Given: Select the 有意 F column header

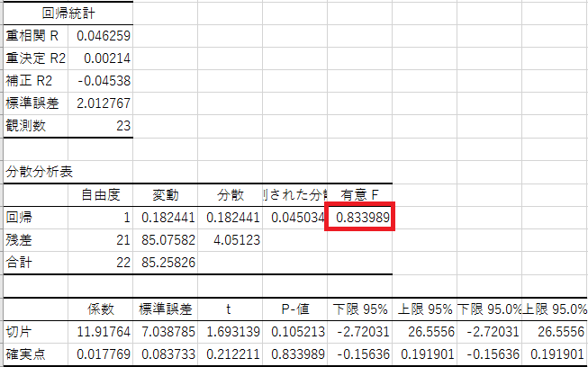Looking at the screenshot, I should pyautogui.click(x=360, y=195).
